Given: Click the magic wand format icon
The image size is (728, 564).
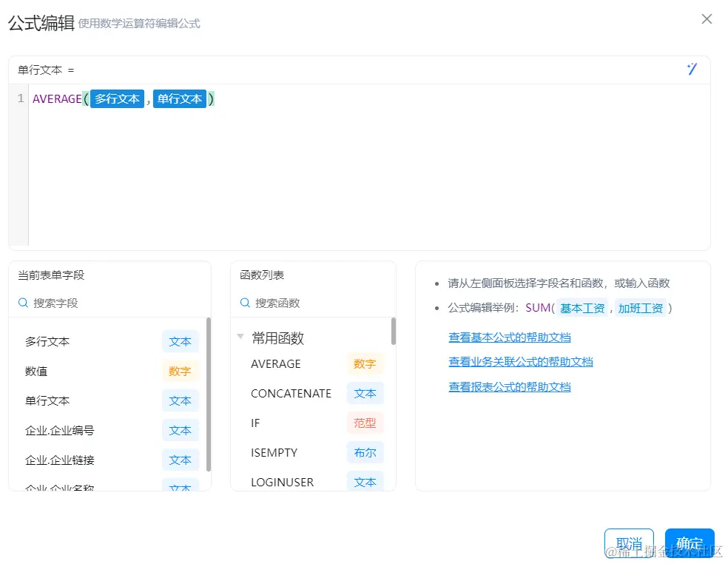Looking at the screenshot, I should (692, 70).
